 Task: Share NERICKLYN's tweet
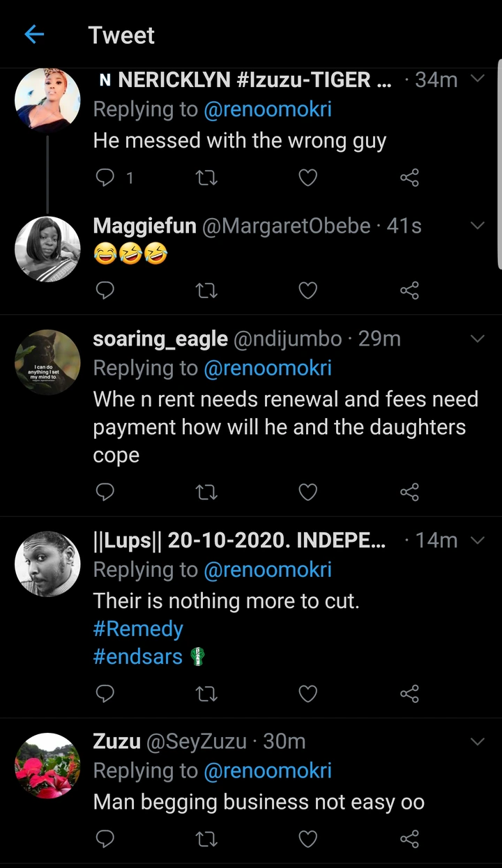(x=409, y=178)
